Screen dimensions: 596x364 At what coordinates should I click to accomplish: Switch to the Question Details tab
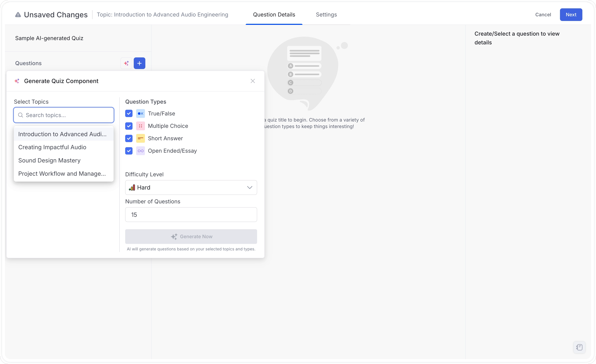tap(274, 14)
